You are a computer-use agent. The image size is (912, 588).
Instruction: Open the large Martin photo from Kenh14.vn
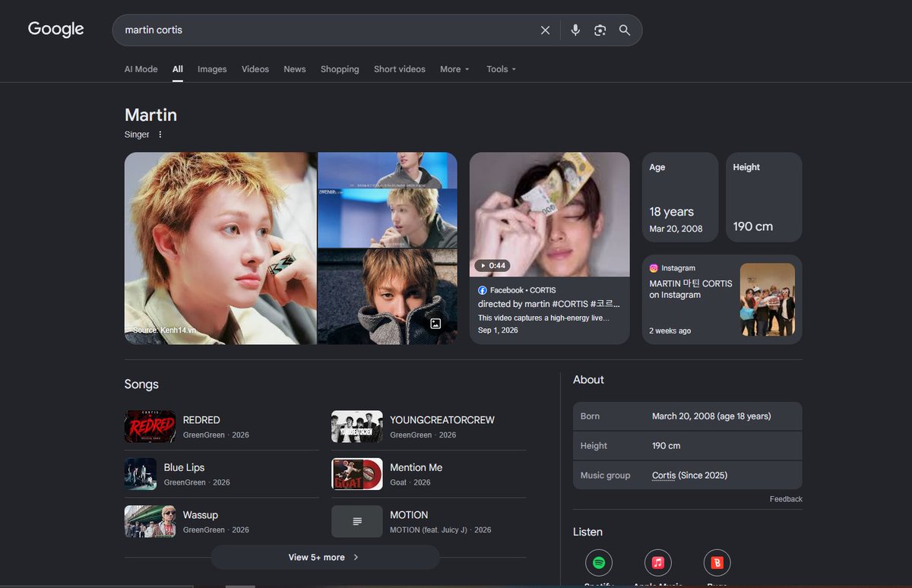pos(220,248)
